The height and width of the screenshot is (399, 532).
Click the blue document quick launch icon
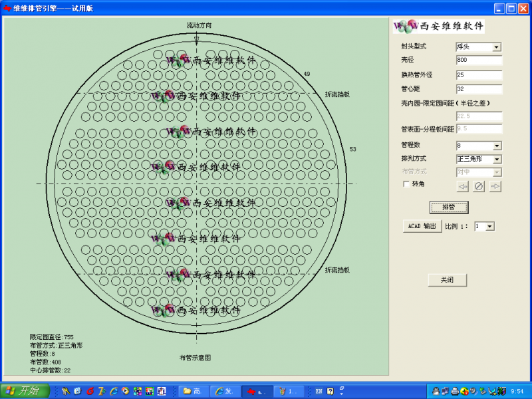coord(78,391)
